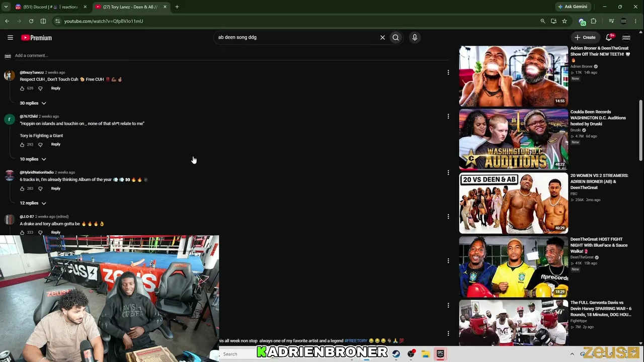This screenshot has width=644, height=362.
Task: Open action menu for @BrazyTunezz comment
Action: [x=448, y=72]
